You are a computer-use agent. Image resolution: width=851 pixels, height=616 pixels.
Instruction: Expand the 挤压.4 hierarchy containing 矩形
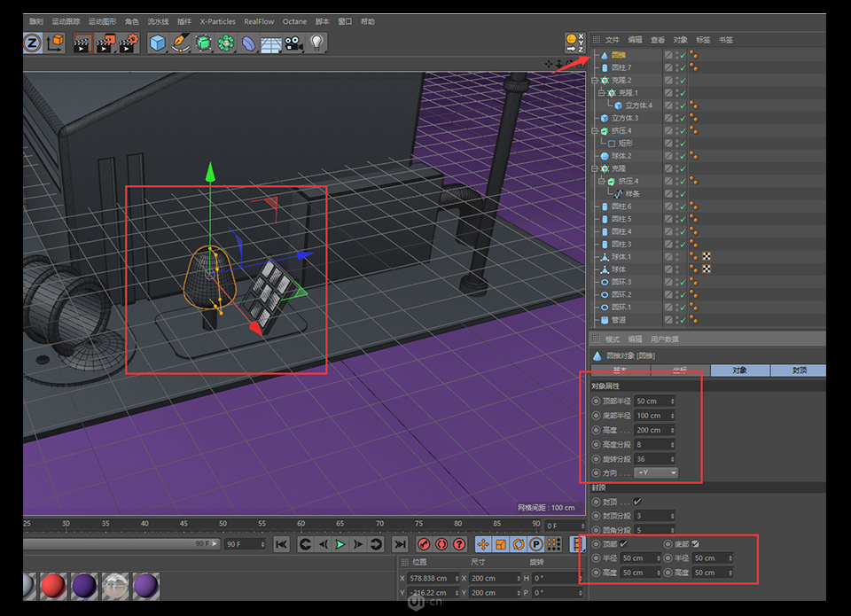pyautogui.click(x=596, y=130)
